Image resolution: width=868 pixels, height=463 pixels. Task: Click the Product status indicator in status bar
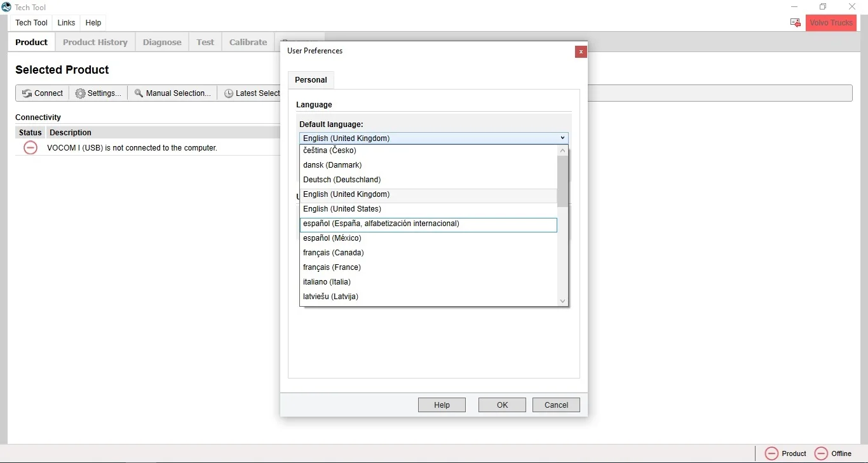coord(785,453)
